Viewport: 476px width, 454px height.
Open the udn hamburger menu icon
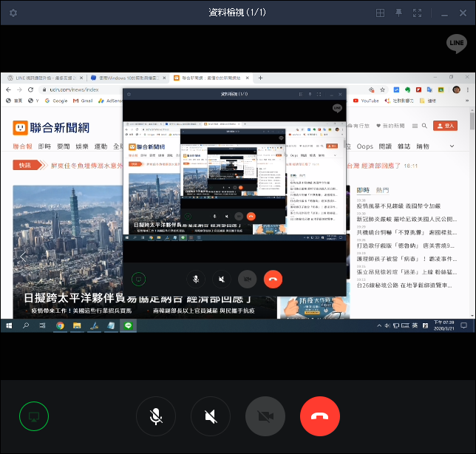click(415, 126)
